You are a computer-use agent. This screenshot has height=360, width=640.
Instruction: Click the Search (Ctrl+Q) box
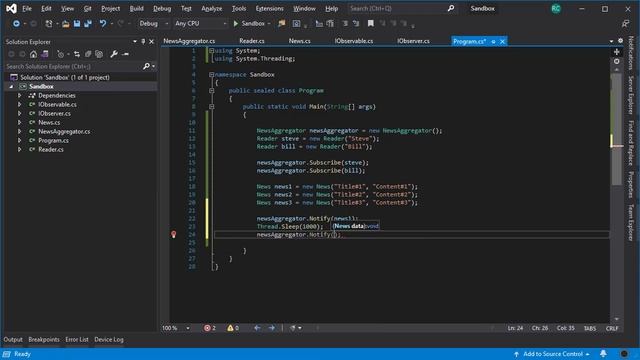[x=402, y=9]
